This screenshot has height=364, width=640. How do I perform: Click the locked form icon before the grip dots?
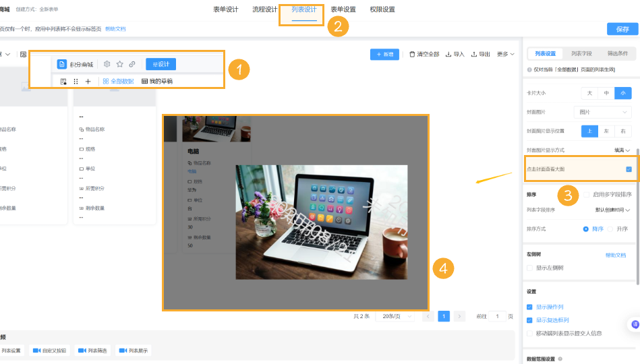[x=63, y=81]
